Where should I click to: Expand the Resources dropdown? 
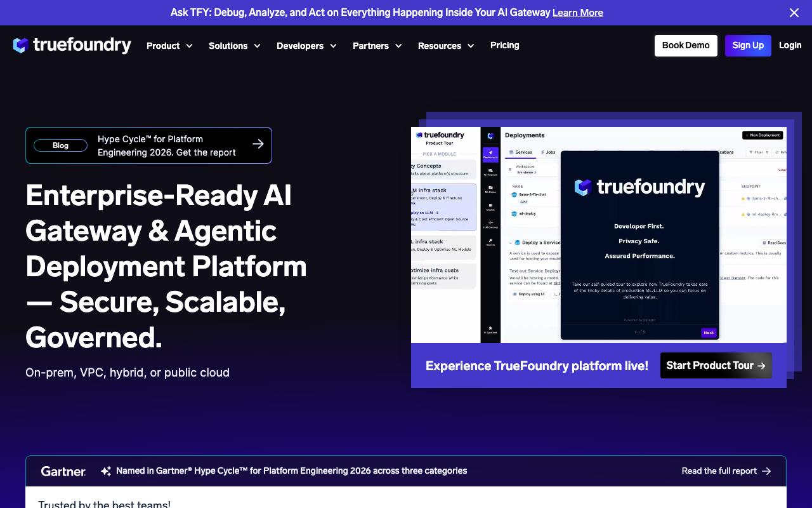point(446,46)
